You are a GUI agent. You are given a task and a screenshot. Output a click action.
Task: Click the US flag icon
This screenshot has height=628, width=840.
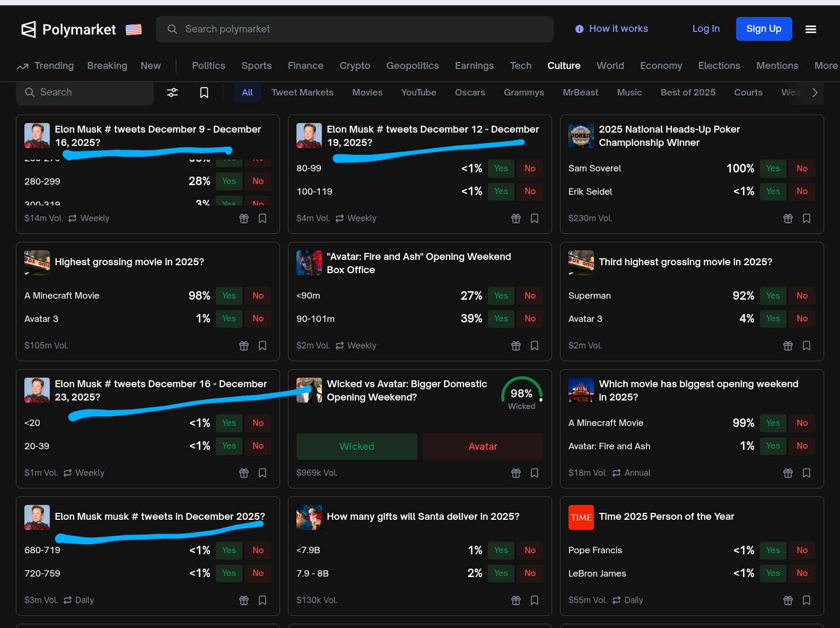134,30
